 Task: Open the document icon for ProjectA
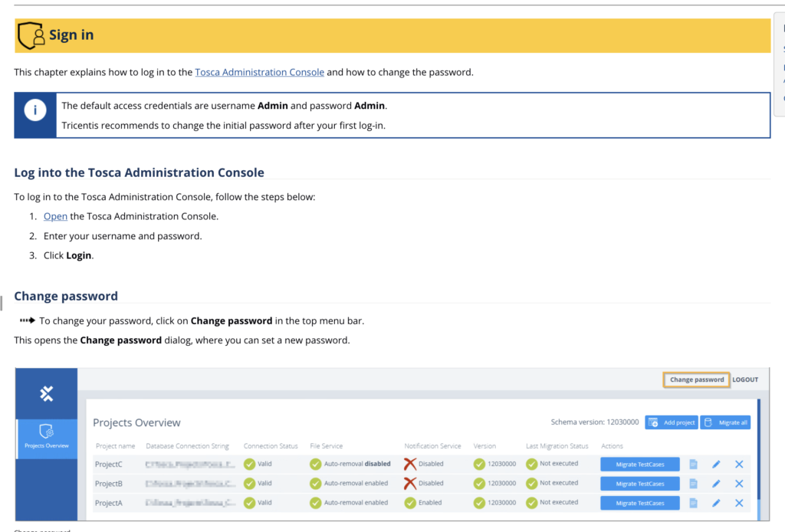pyautogui.click(x=693, y=503)
